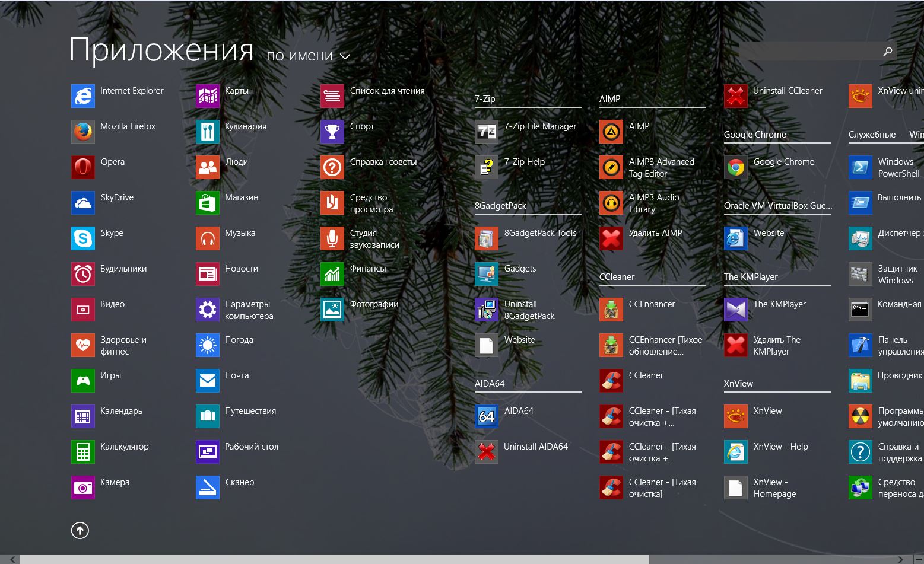Image resolution: width=924 pixels, height=564 pixels.
Task: Open the Спорт trophy icon
Action: point(332,132)
